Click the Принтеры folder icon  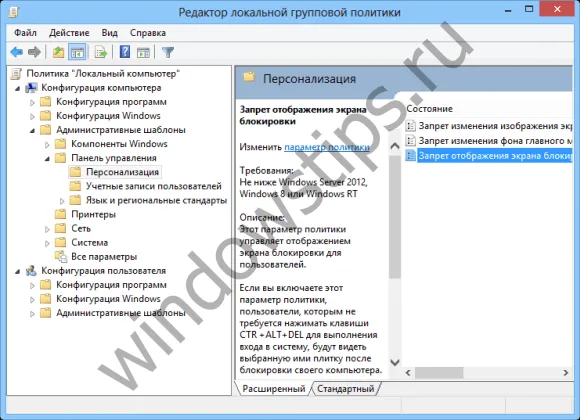(60, 214)
